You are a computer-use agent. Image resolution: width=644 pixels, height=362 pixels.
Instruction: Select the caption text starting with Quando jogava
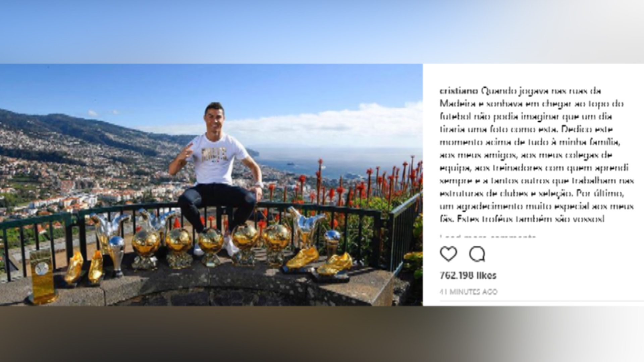[x=536, y=155]
